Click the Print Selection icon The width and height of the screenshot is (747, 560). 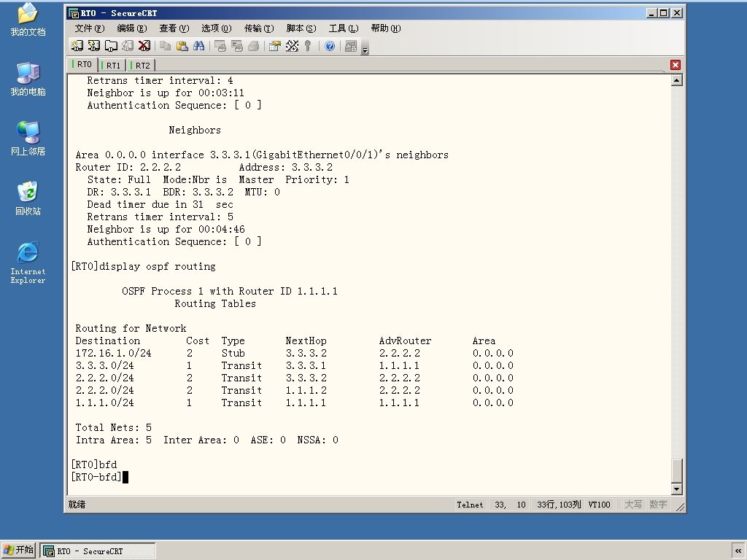(x=237, y=46)
